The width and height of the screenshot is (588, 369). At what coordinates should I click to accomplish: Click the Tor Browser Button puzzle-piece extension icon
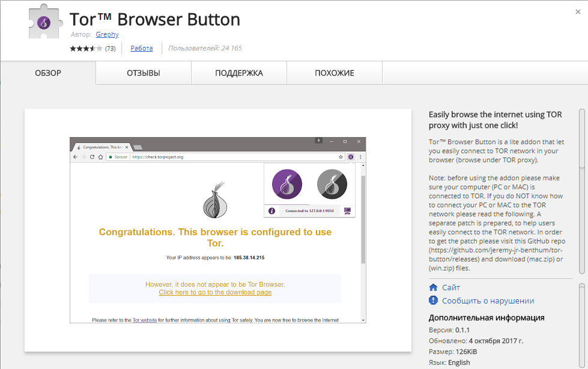coord(44,22)
